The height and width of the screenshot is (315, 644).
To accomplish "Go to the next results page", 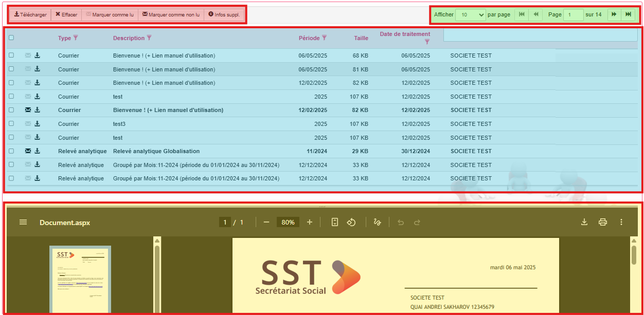I will pos(614,14).
